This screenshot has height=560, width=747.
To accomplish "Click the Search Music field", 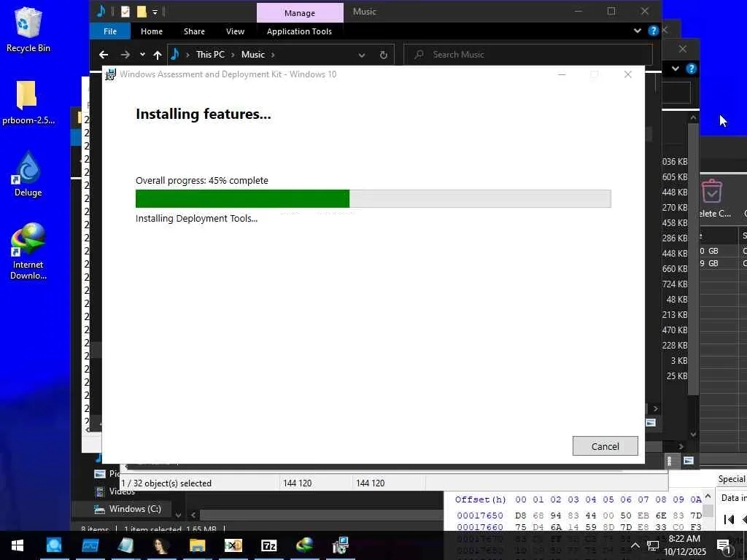I will click(x=528, y=55).
